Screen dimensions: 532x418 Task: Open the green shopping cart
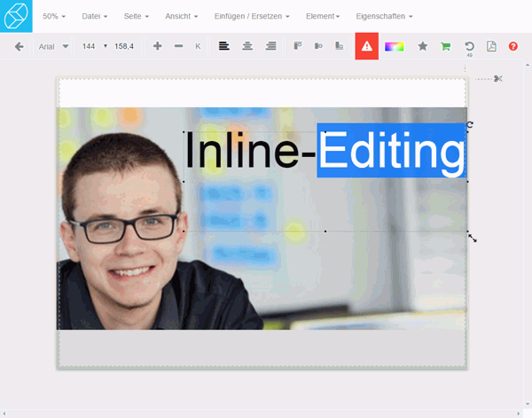pos(446,46)
